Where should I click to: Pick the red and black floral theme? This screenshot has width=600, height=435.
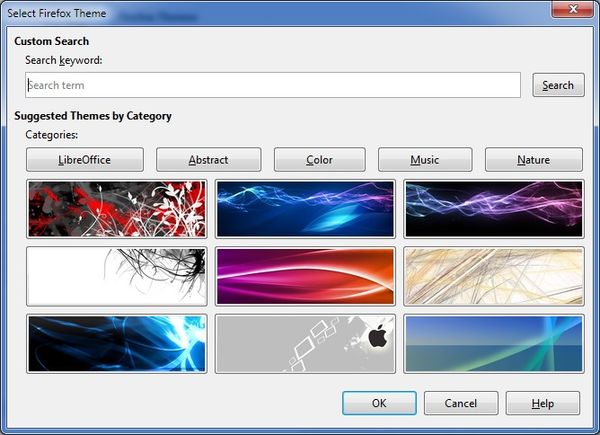pyautogui.click(x=117, y=209)
